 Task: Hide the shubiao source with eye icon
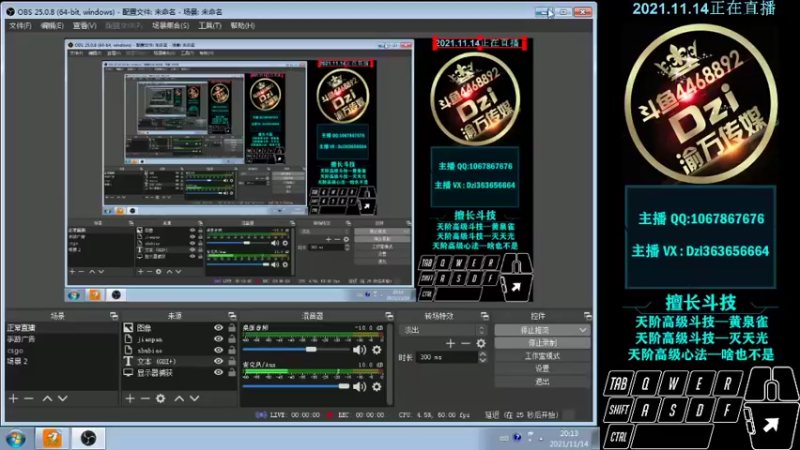(218, 350)
